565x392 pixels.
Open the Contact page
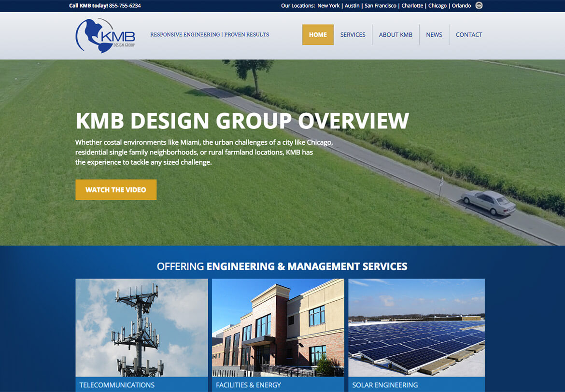469,35
